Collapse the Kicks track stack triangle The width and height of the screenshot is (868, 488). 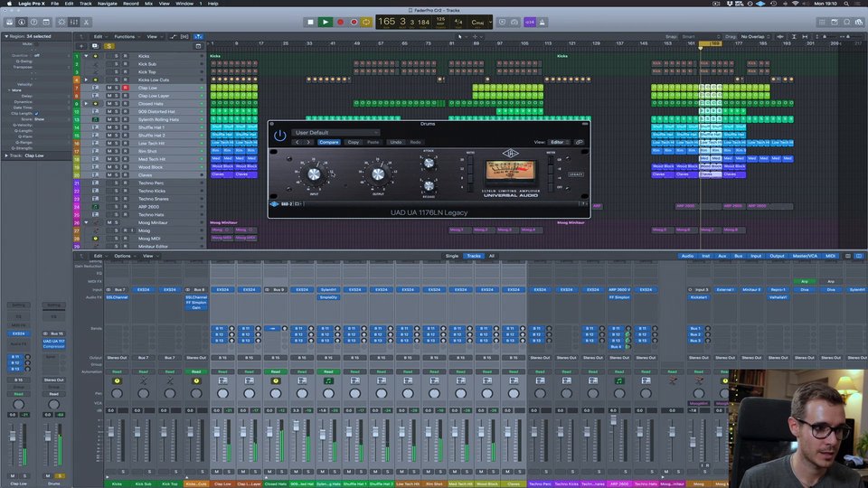(x=86, y=56)
